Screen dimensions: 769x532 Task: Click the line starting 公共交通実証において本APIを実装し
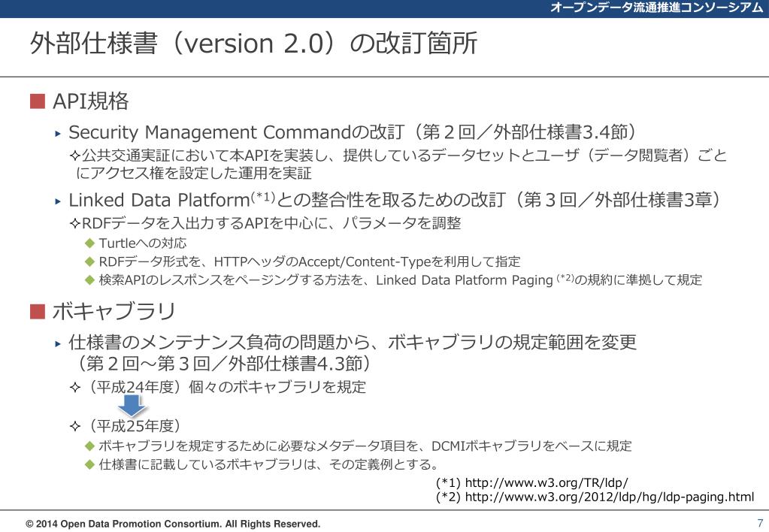[x=401, y=165]
